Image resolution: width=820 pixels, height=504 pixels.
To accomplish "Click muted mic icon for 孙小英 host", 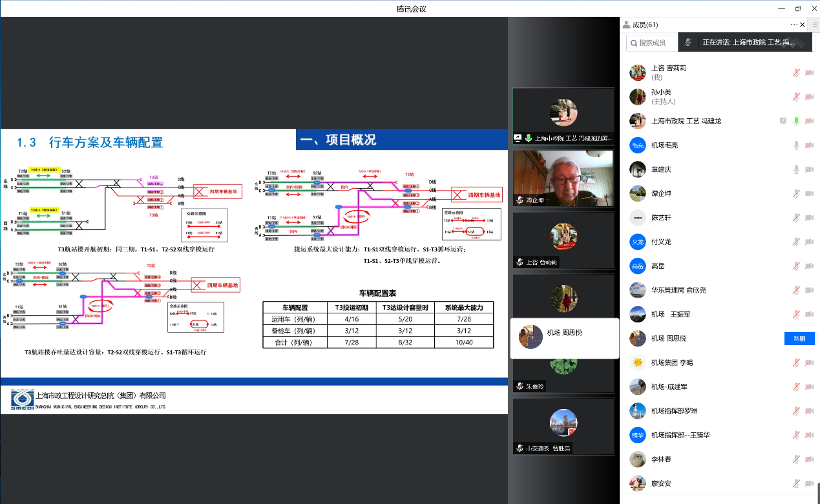I will pos(796,97).
